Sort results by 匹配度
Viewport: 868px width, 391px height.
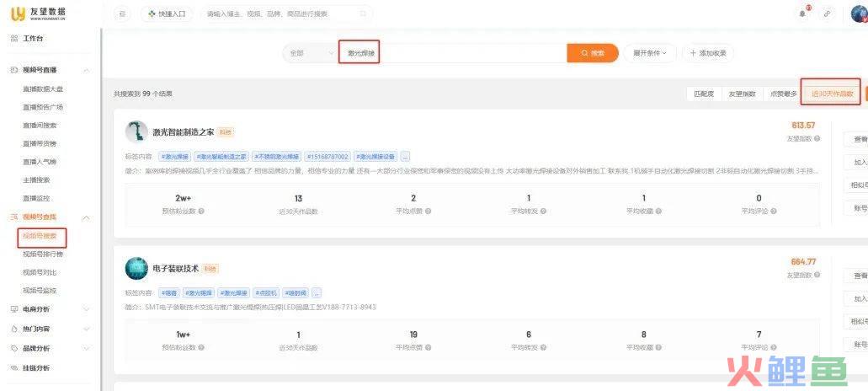click(704, 94)
